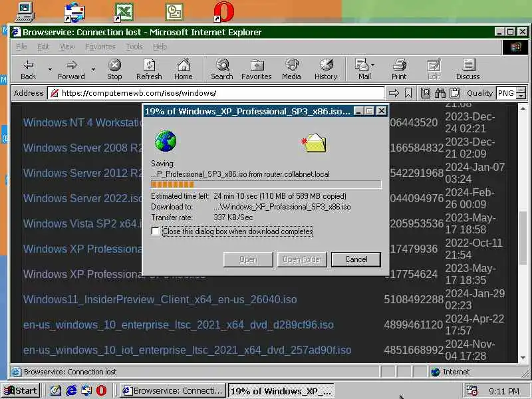The width and height of the screenshot is (532, 399).
Task: Open the Forward button dropdown arrow
Action: 93,70
